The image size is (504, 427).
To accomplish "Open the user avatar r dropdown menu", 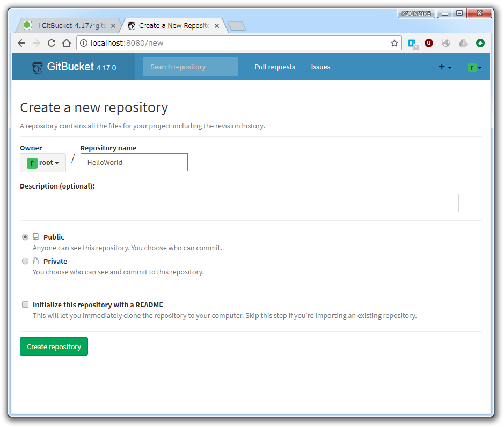I will click(474, 67).
